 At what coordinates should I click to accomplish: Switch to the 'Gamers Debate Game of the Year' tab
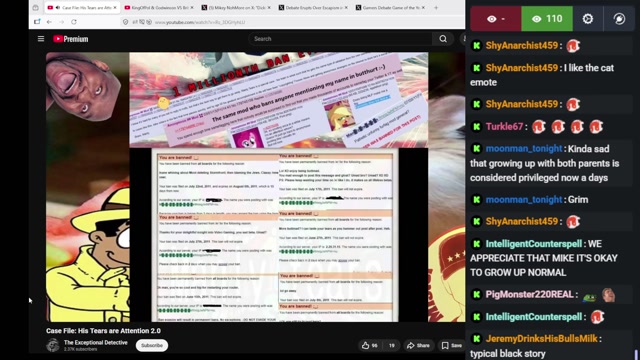[x=390, y=7]
